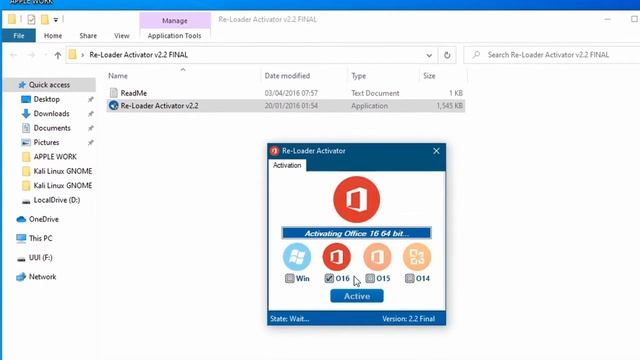Click the Version: 2.2 Final status text

[409, 319]
